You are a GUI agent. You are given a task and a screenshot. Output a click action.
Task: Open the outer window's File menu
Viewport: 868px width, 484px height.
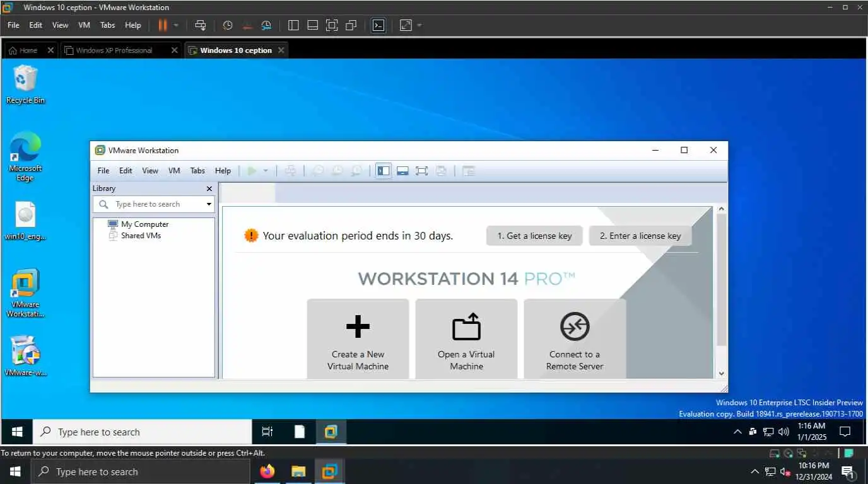tap(13, 25)
